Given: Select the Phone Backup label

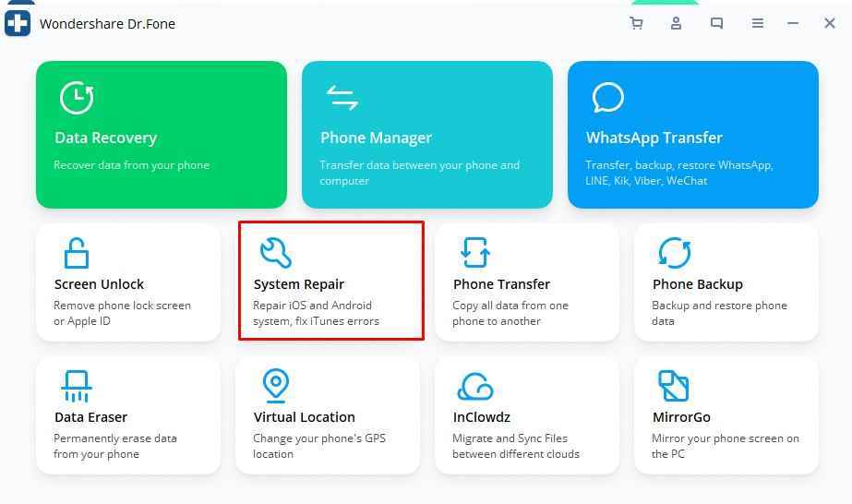Looking at the screenshot, I should pos(698,284).
